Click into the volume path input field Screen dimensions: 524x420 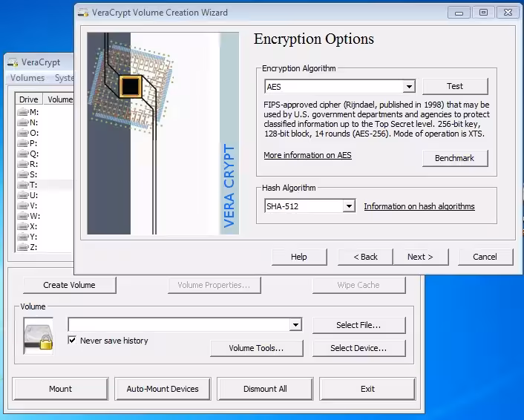(x=179, y=324)
